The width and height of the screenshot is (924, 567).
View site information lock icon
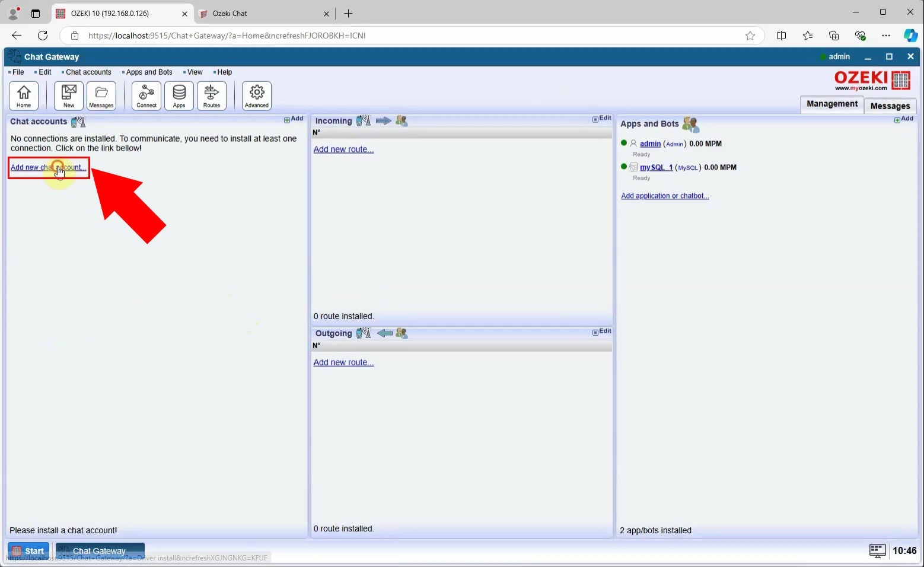pyautogui.click(x=75, y=36)
